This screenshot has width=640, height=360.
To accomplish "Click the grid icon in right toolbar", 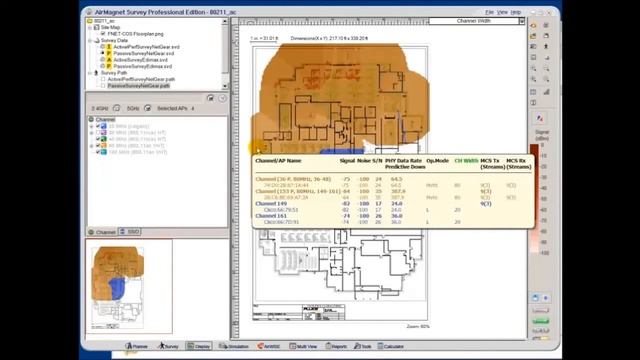I will coord(533,92).
